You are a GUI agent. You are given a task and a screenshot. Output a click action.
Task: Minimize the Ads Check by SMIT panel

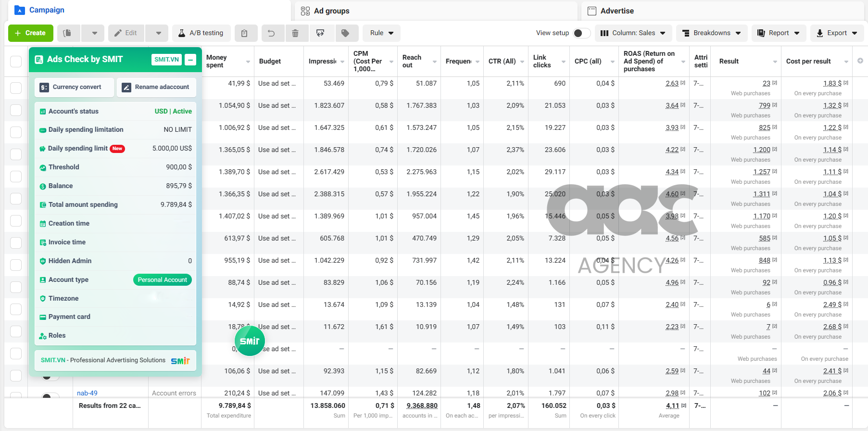[x=191, y=60]
